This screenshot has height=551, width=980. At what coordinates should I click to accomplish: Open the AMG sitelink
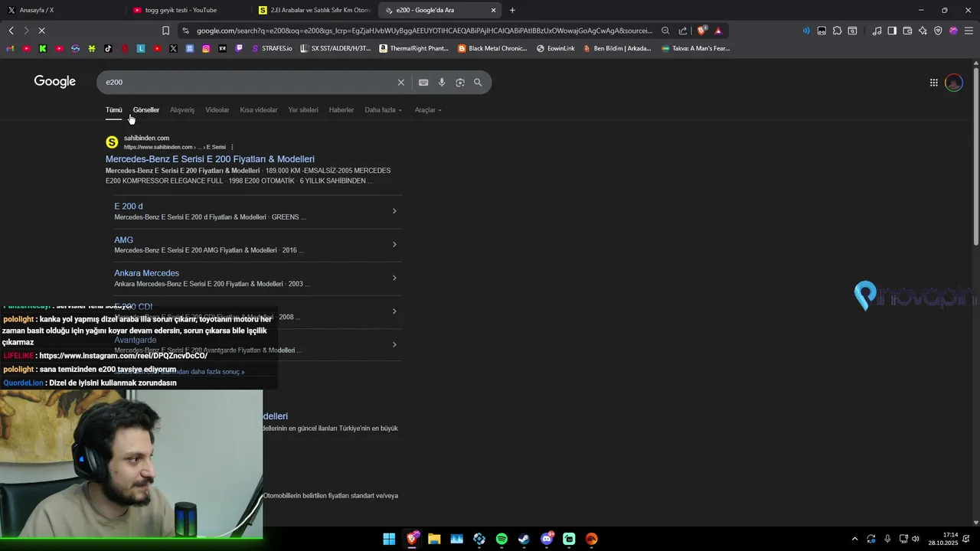[x=123, y=240]
